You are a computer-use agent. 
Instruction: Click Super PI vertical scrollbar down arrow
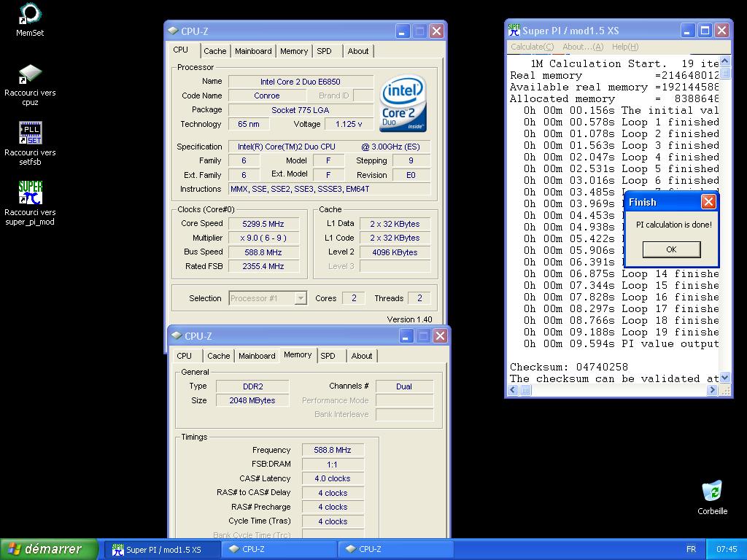click(x=724, y=378)
